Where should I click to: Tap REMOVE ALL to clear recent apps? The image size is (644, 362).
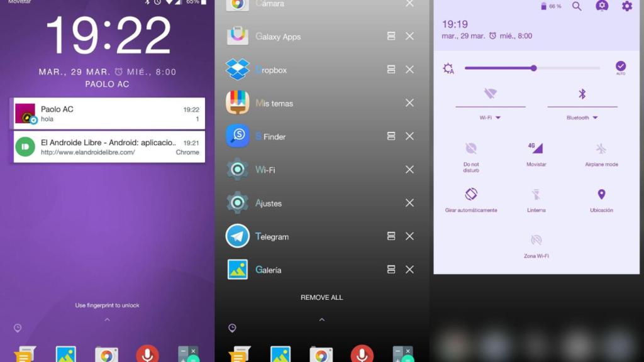pos(321,297)
